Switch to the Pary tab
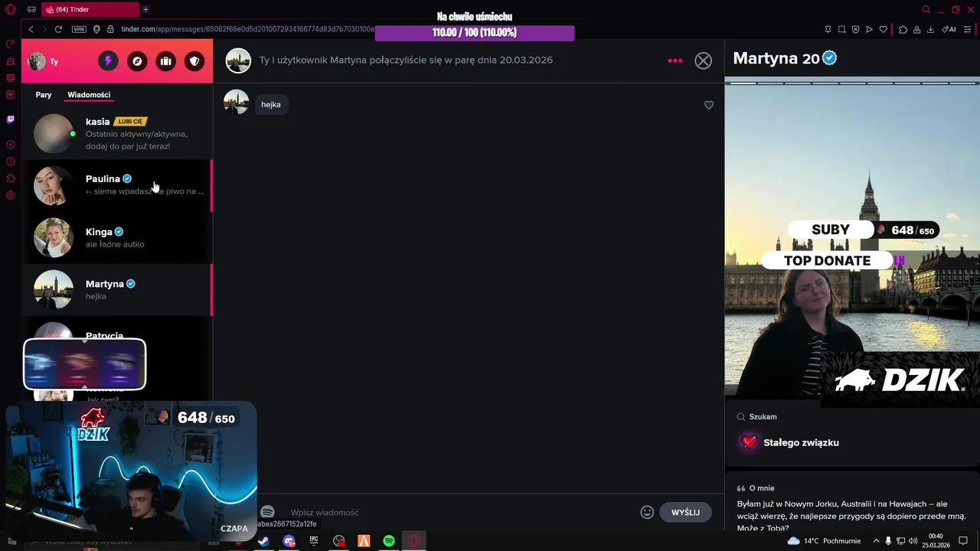The height and width of the screenshot is (551, 980). click(x=44, y=95)
